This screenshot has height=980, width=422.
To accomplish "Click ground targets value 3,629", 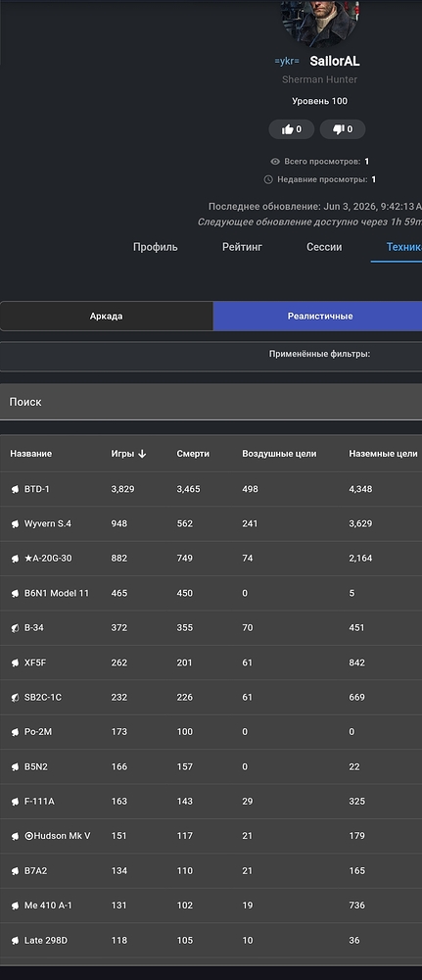I will [x=360, y=523].
